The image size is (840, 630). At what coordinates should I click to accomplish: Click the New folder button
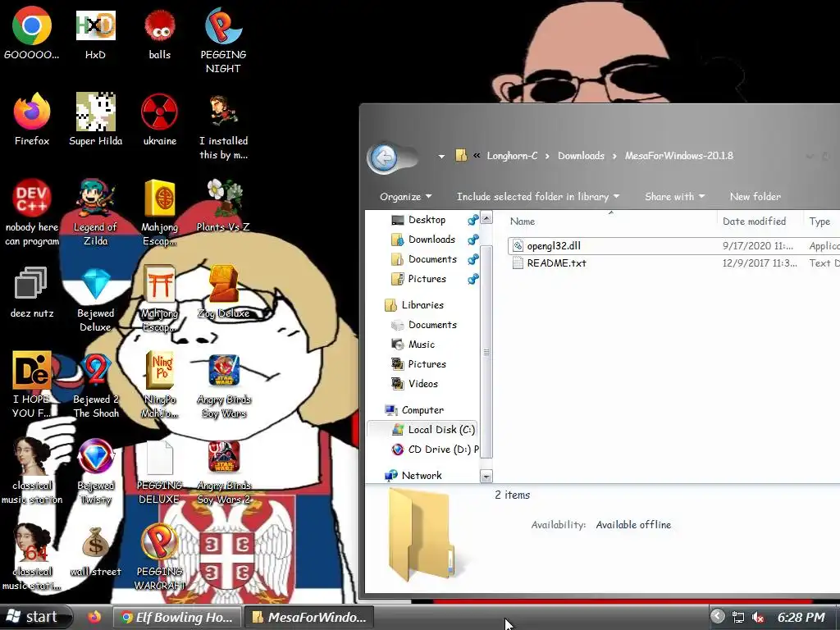tap(755, 197)
